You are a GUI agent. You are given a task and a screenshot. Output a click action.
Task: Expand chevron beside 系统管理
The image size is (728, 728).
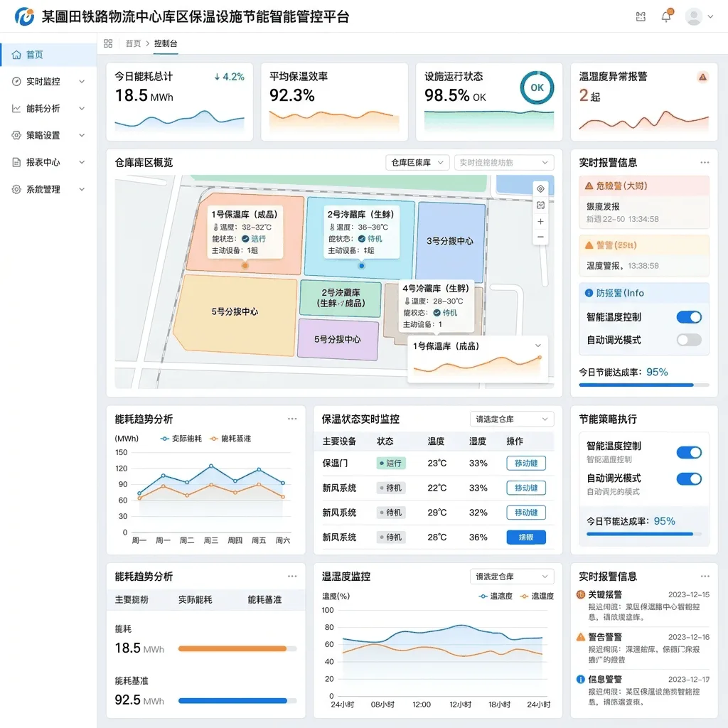click(82, 189)
